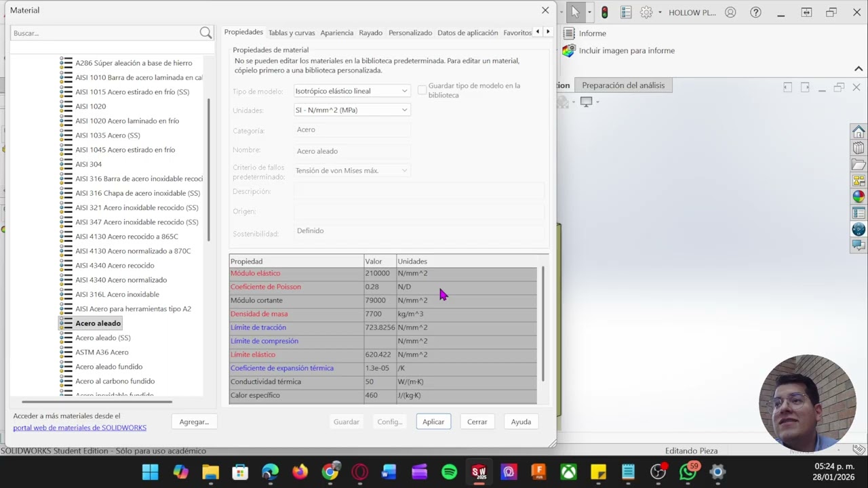Screen dimensions: 868x488
Task: Click the Informe report icon
Action: coord(570,33)
